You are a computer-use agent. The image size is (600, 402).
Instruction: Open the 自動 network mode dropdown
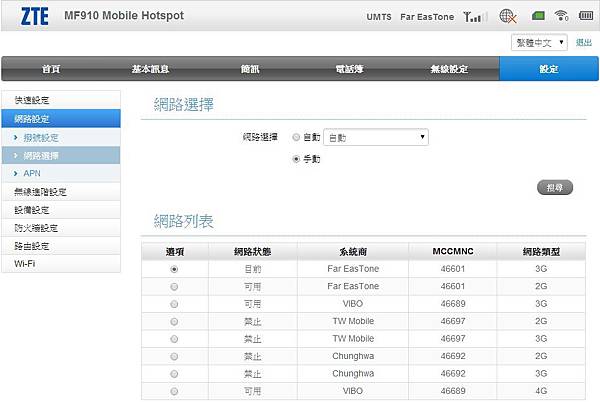pyautogui.click(x=376, y=137)
